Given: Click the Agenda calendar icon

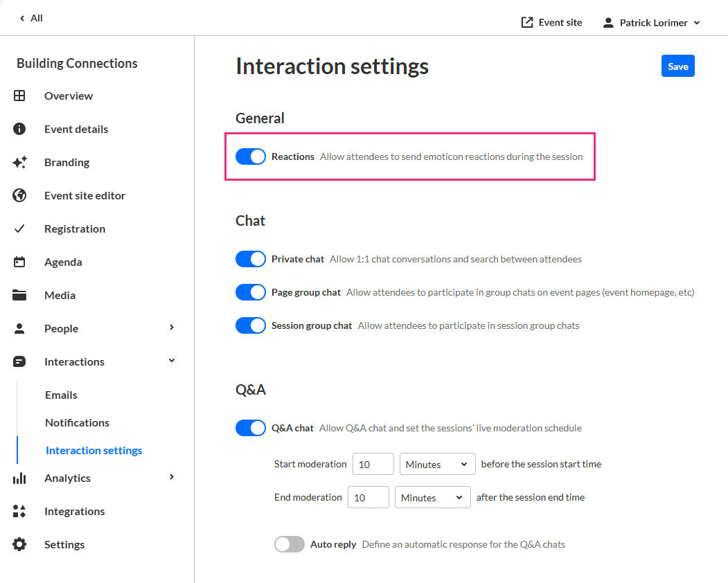Looking at the screenshot, I should [x=19, y=262].
